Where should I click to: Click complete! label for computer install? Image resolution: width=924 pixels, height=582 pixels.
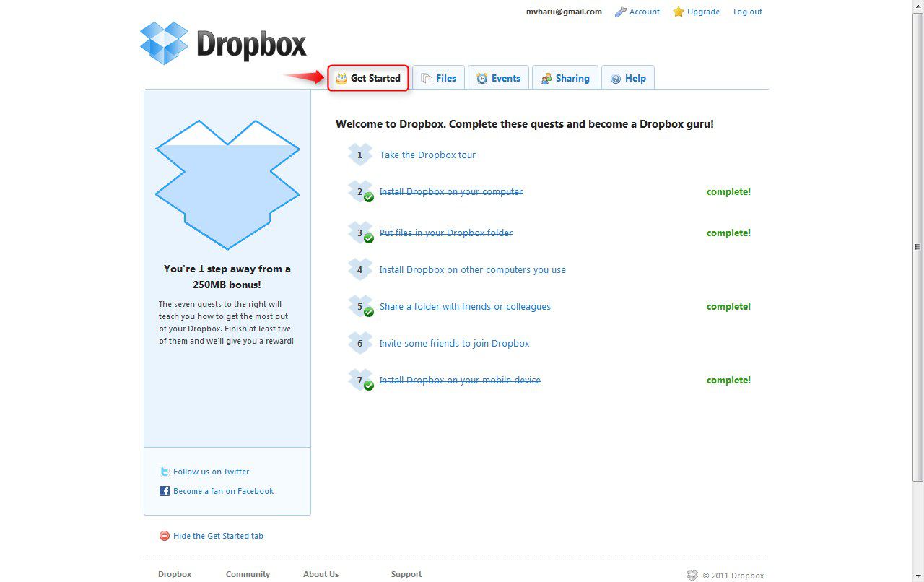(728, 191)
